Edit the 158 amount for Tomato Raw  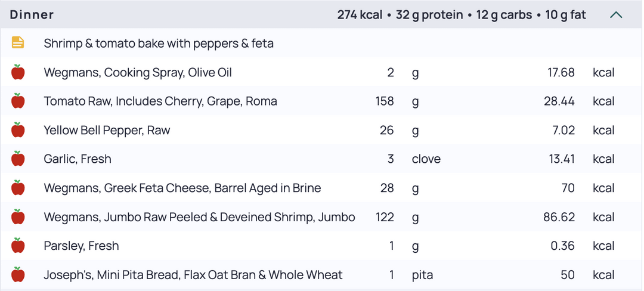click(385, 101)
